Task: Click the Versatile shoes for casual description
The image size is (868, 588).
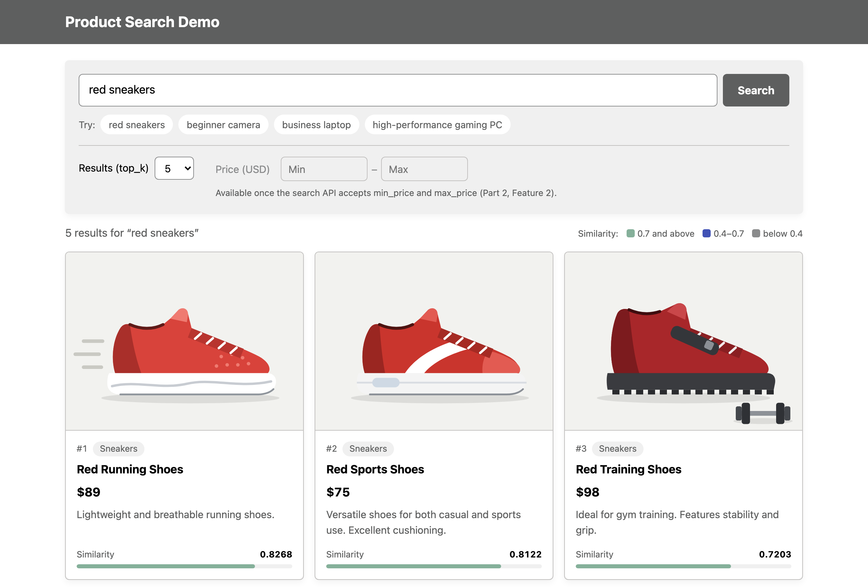Action: (x=423, y=522)
